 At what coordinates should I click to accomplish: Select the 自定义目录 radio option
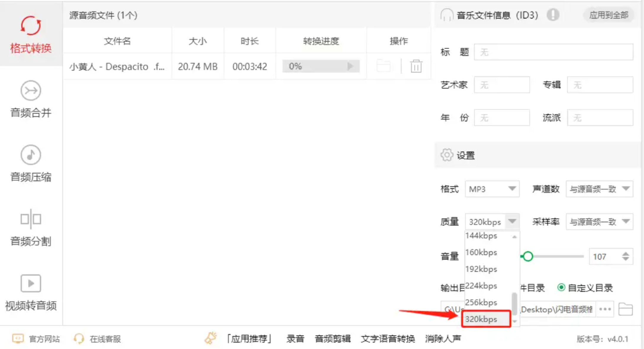coord(561,287)
